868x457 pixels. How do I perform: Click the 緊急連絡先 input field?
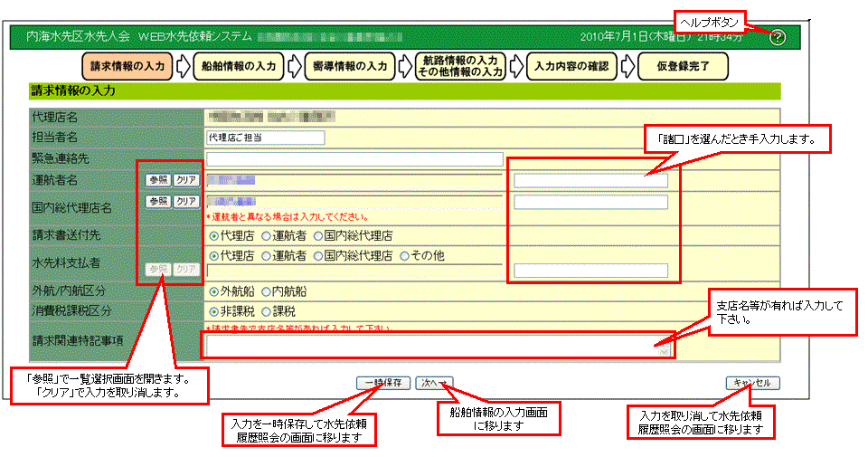pos(354,159)
